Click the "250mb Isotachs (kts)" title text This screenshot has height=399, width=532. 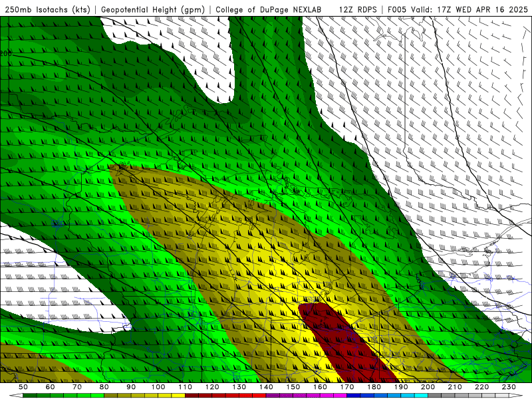[x=48, y=10]
